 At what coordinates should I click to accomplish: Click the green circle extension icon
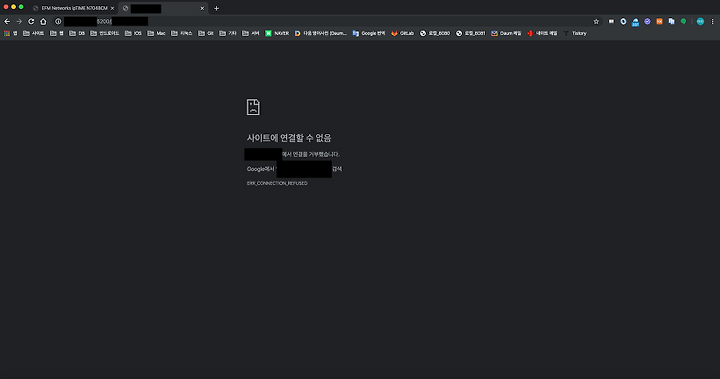click(683, 21)
